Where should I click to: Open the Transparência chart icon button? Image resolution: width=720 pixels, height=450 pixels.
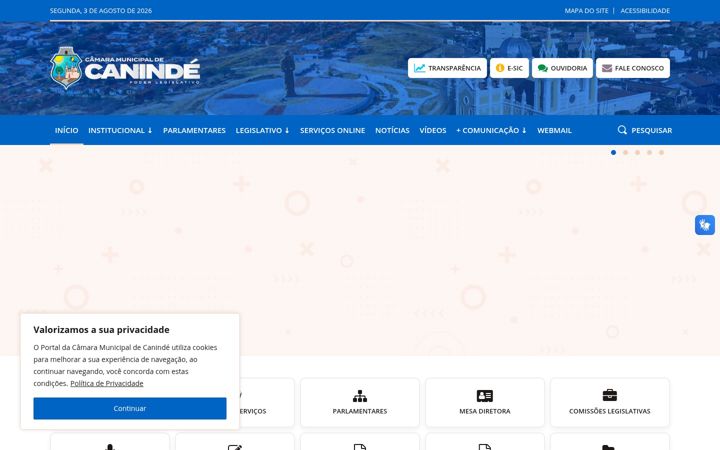tap(419, 68)
